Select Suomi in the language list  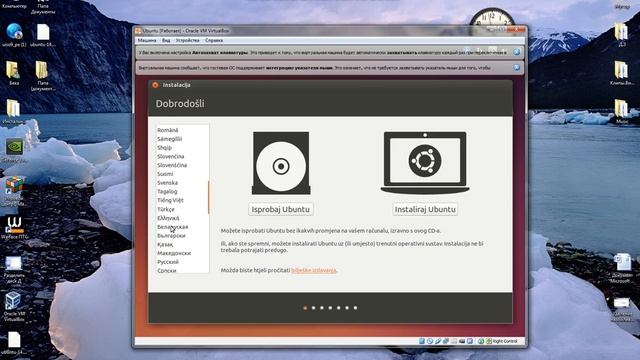(165, 174)
